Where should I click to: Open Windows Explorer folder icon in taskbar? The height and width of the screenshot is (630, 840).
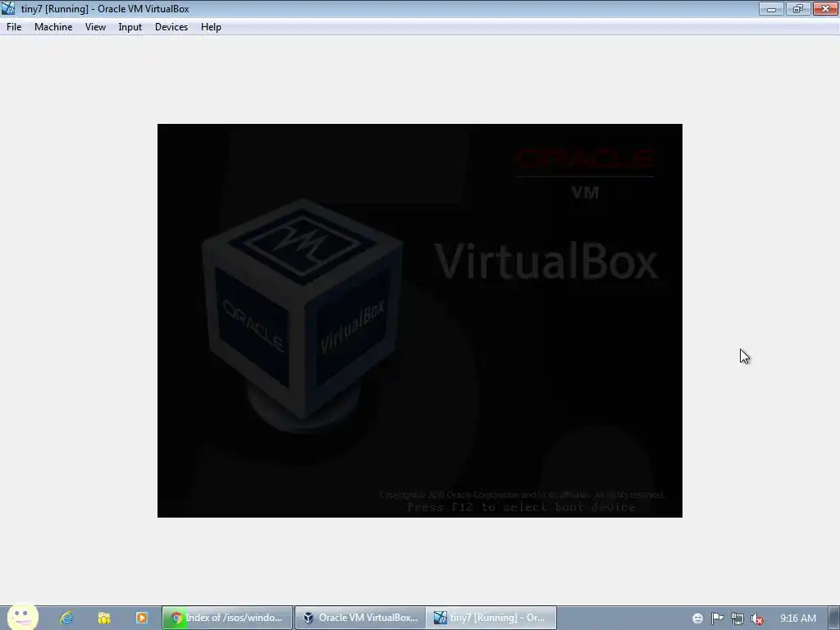tap(104, 618)
